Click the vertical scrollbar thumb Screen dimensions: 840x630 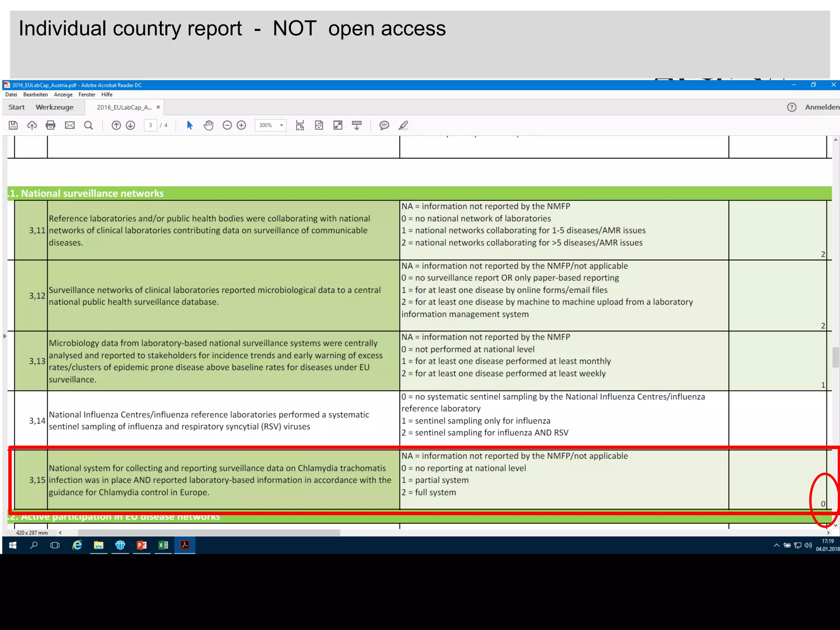(835, 357)
